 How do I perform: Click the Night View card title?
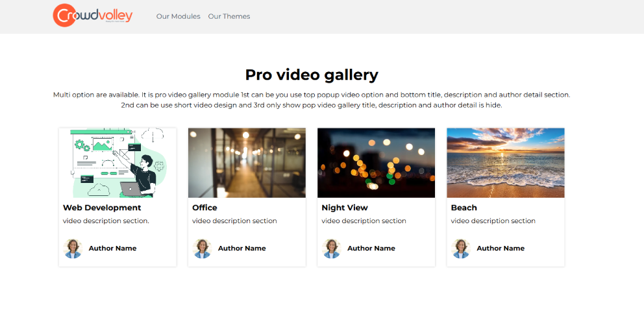tap(345, 208)
